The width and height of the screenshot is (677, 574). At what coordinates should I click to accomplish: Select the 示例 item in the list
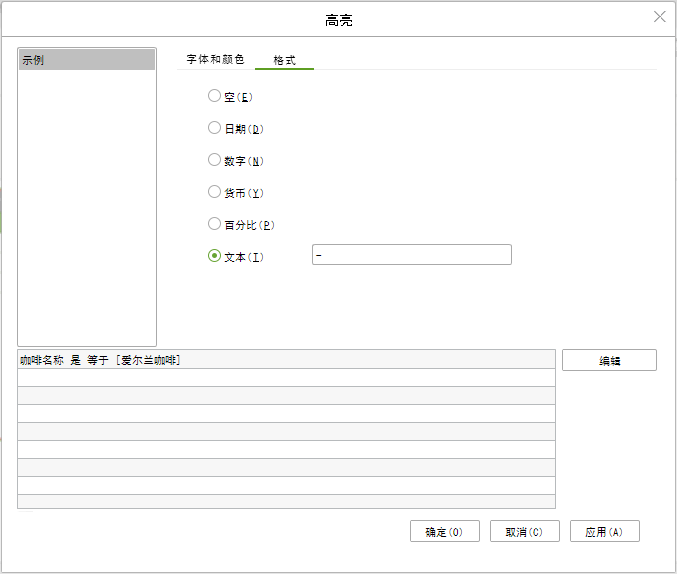(x=87, y=61)
